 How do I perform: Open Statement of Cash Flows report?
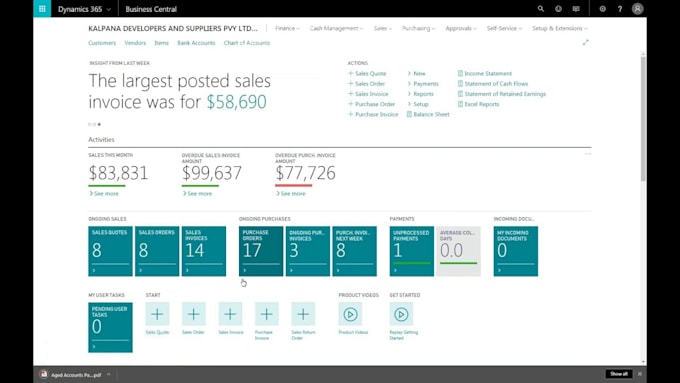pos(493,84)
